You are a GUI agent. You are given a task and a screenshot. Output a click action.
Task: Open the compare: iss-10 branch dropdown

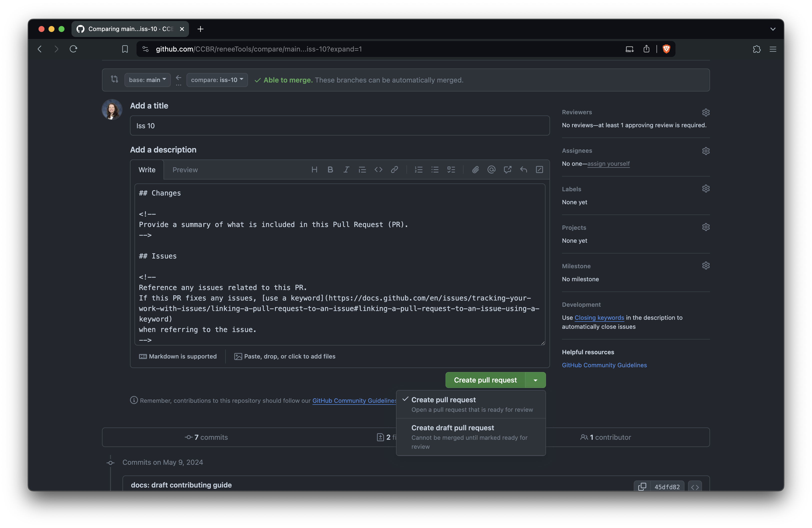(217, 80)
